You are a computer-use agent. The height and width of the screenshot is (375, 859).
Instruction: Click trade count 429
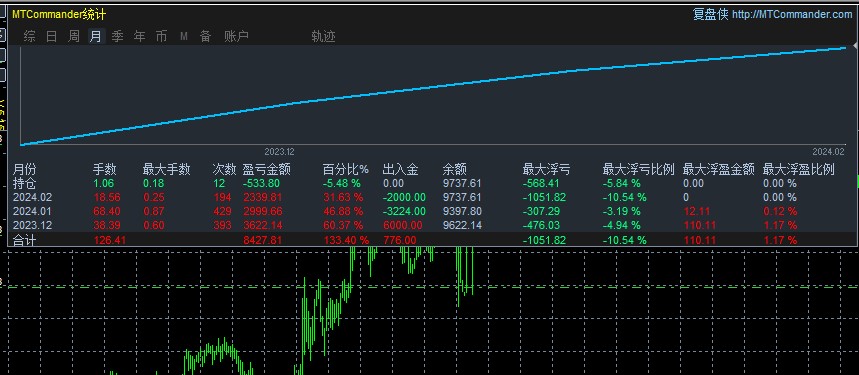pyautogui.click(x=222, y=211)
